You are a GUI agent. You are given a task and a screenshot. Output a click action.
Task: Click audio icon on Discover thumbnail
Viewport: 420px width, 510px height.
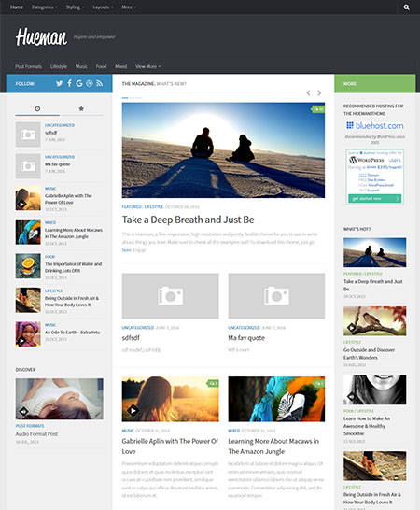(x=23, y=411)
